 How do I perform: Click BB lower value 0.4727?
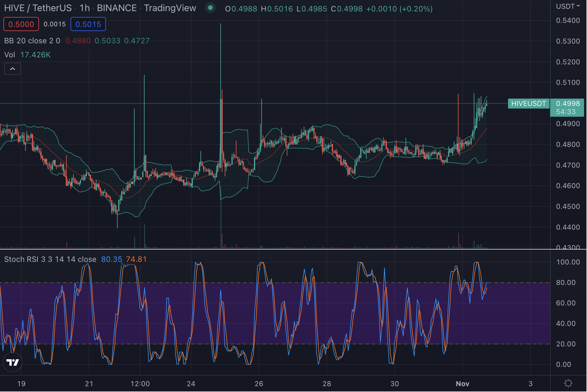pyautogui.click(x=137, y=41)
